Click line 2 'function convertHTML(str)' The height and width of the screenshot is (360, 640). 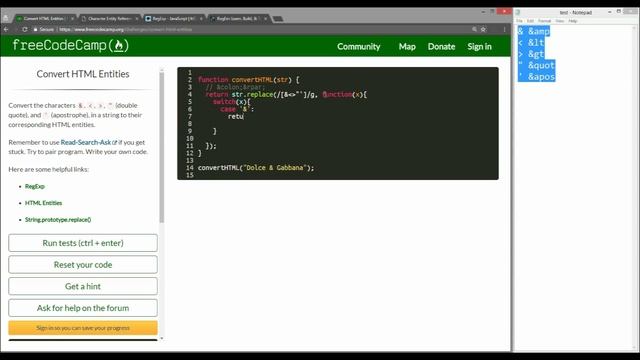point(248,80)
